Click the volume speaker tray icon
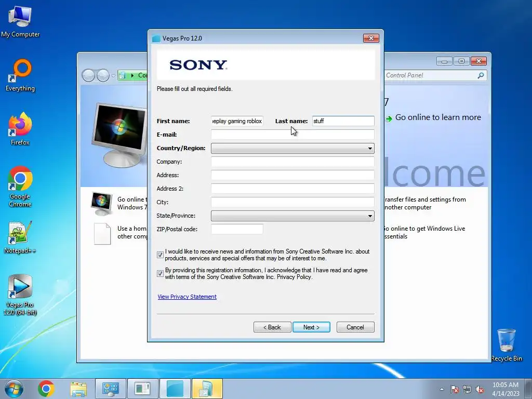Image resolution: width=532 pixels, height=399 pixels. pos(480,389)
